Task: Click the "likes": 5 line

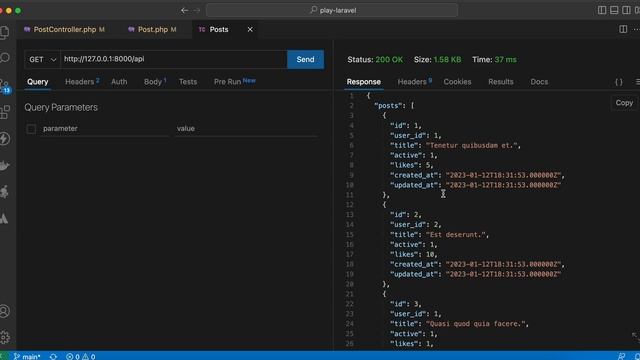Action: tap(411, 165)
